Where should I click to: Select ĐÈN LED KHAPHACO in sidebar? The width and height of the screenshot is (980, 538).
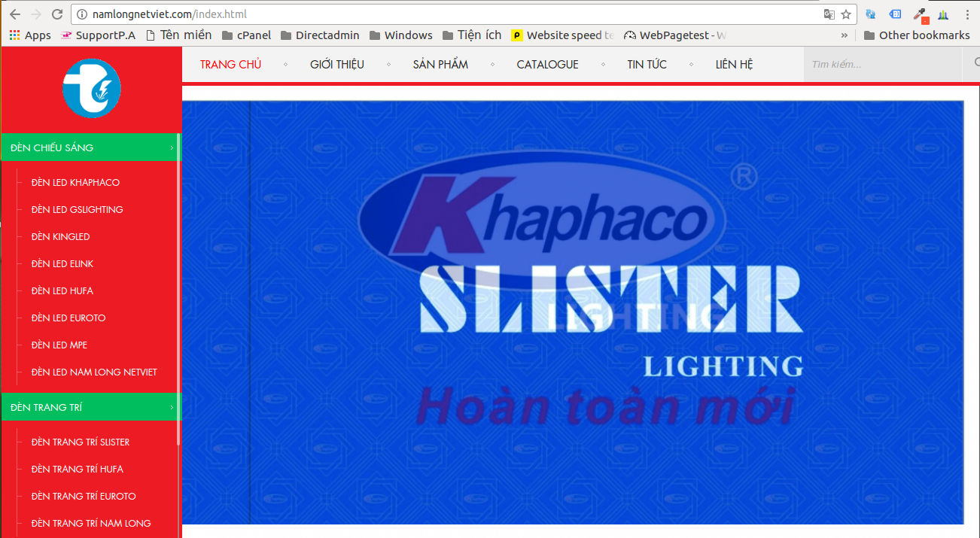(x=75, y=183)
